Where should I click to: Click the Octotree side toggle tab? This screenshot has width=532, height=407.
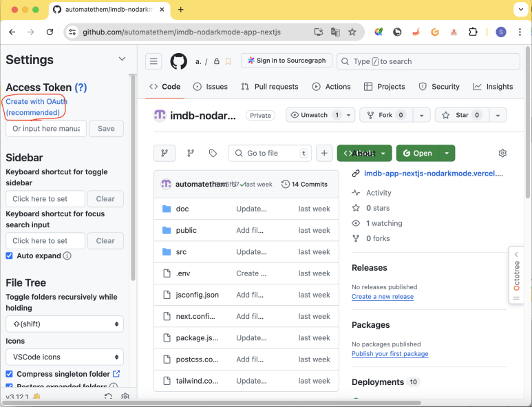coord(516,275)
